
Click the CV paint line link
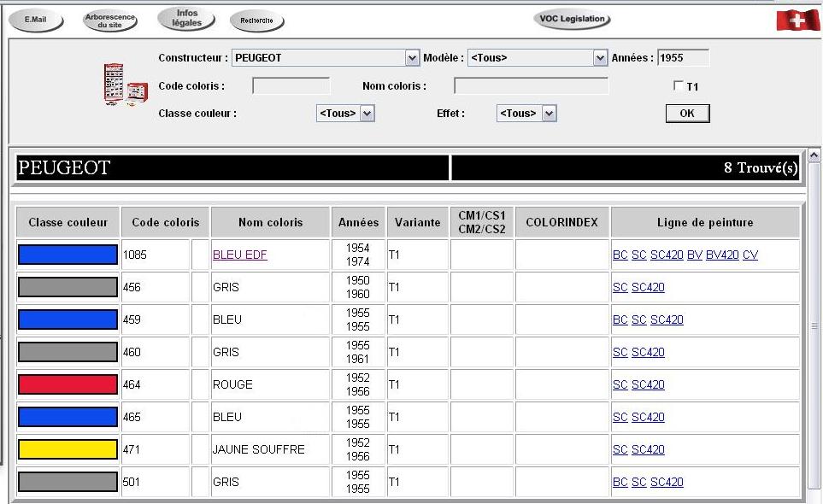(x=750, y=255)
